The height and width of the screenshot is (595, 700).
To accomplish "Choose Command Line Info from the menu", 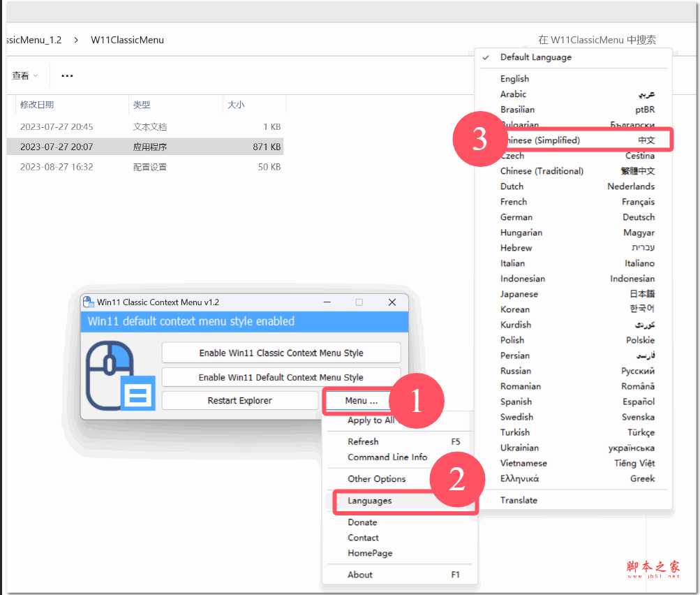I will (x=400, y=457).
